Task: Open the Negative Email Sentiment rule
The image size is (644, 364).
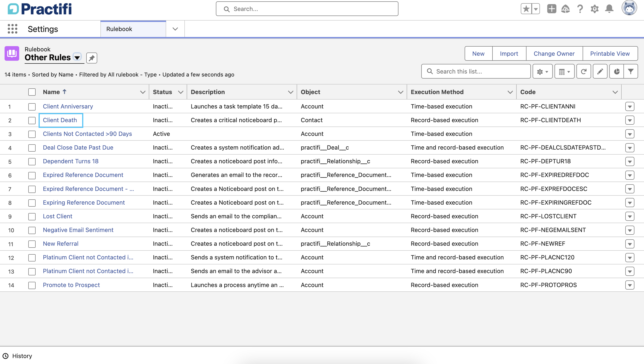Action: (78, 230)
